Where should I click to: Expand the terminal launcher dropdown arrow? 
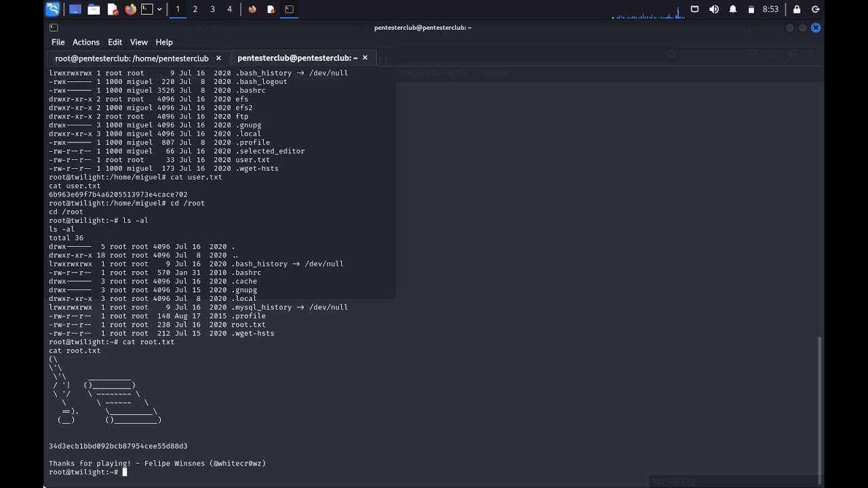point(159,9)
